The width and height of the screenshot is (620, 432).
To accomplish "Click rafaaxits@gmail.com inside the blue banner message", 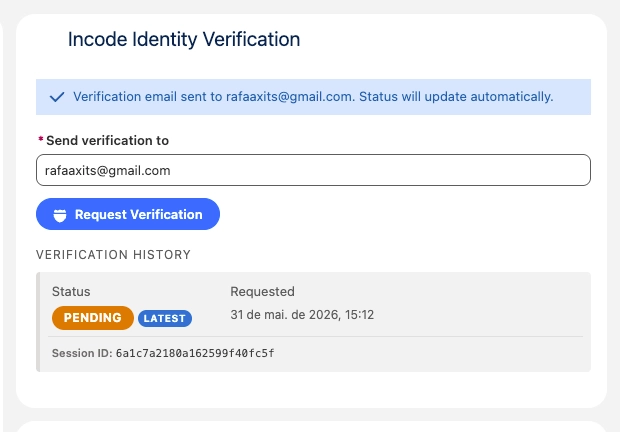I will coord(289,97).
